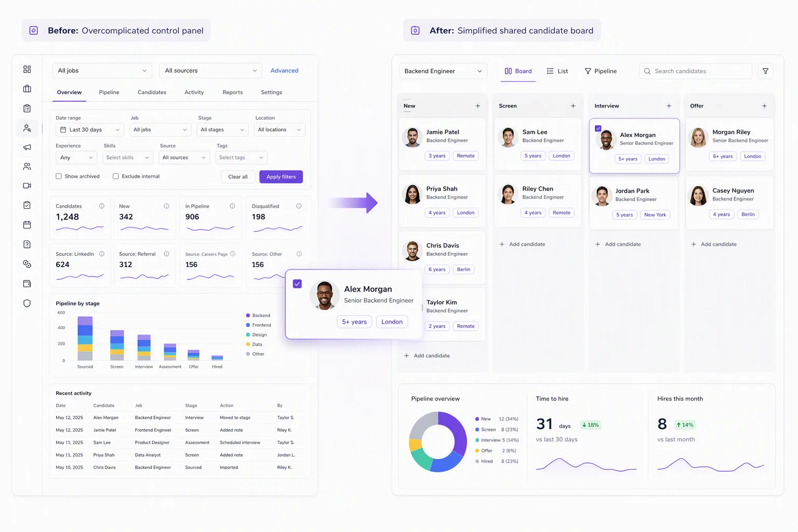The image size is (798, 532).
Task: Expand the All stages dropdown
Action: 222,130
